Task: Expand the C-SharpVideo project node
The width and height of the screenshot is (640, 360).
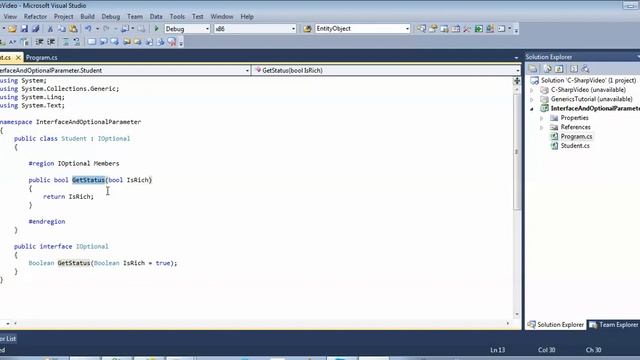Action: click(x=532, y=90)
